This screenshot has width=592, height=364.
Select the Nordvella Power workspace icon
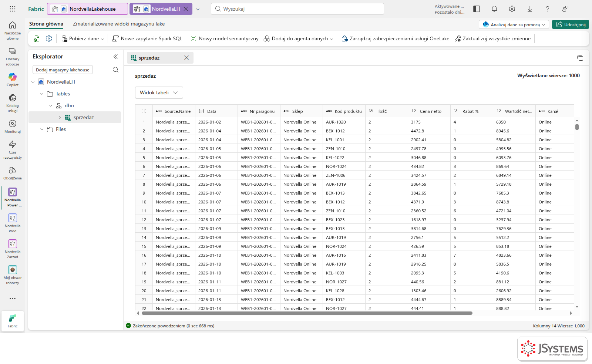pyautogui.click(x=13, y=197)
